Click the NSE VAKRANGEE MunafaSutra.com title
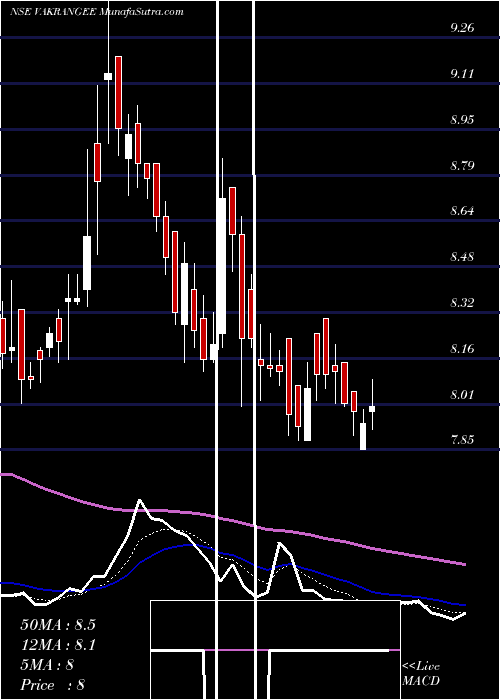The height and width of the screenshot is (700, 500). coord(97,12)
